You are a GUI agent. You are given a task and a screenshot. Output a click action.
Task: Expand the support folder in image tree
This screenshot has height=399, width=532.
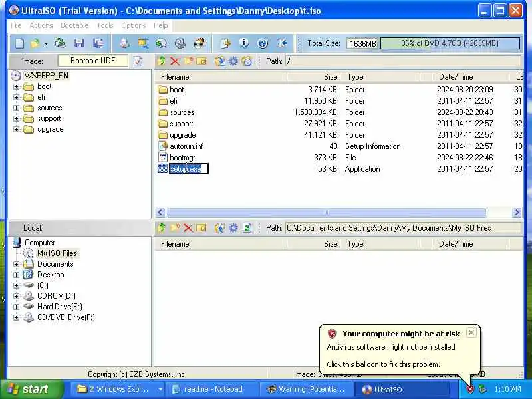[16, 119]
